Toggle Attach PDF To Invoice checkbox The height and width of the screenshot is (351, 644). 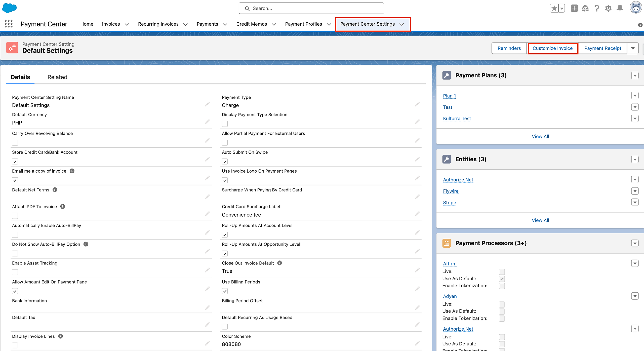[x=15, y=216]
